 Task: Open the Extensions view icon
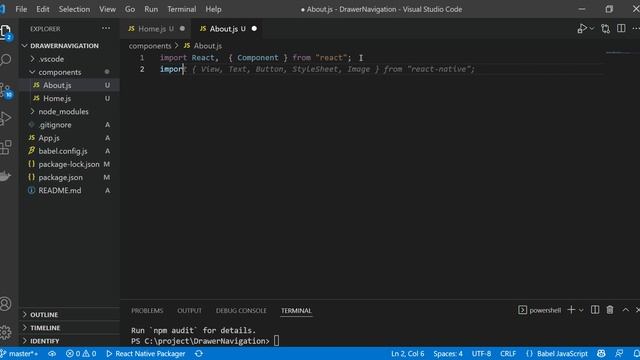[x=6, y=147]
